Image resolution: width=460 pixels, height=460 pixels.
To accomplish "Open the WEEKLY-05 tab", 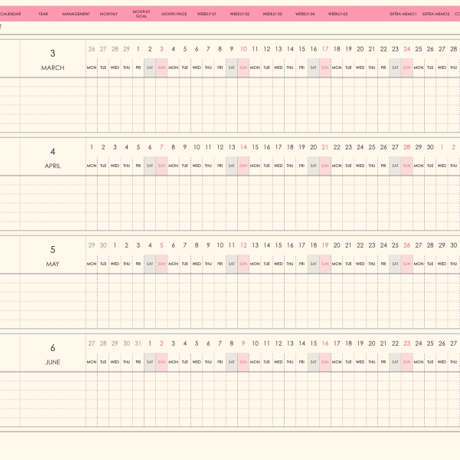I will (338, 14).
